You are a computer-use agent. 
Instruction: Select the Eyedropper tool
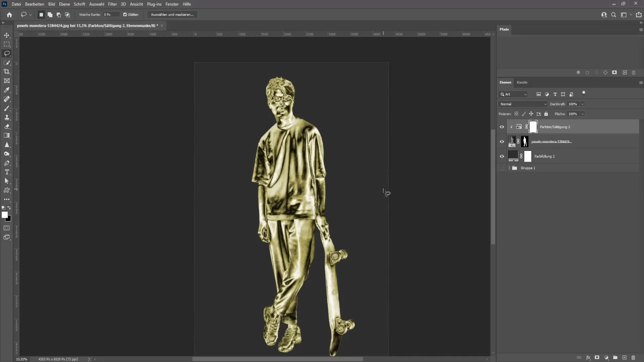(7, 90)
